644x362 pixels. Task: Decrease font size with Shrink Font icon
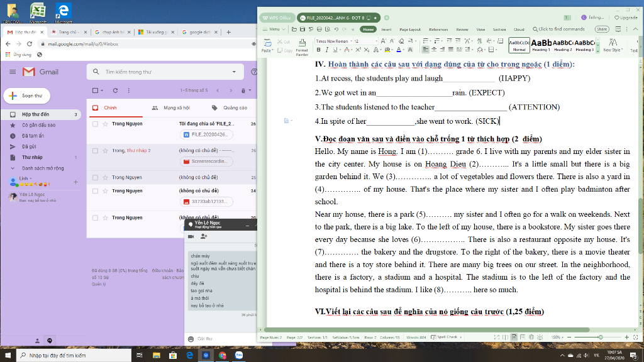coord(392,41)
